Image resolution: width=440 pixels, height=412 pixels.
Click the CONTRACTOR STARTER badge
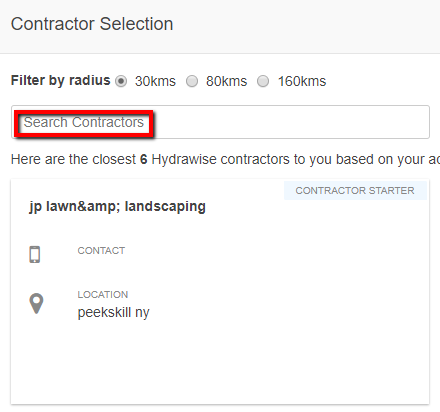pos(355,190)
